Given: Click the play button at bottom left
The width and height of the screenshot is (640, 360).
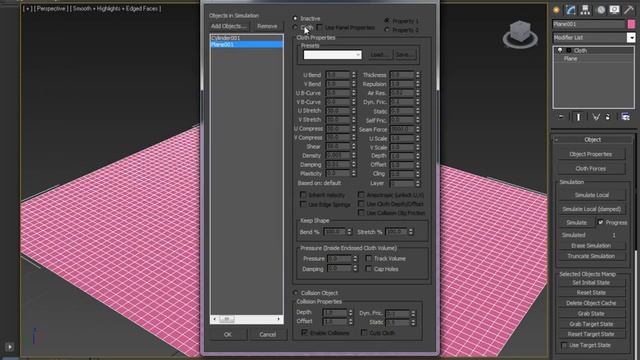Looking at the screenshot, I should pos(9,347).
